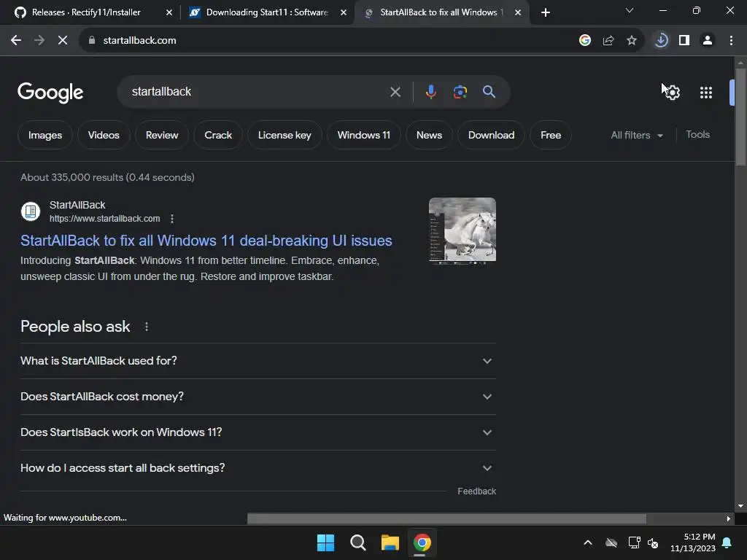
Task: Expand What is StartAllBack used for
Action: coord(258,361)
